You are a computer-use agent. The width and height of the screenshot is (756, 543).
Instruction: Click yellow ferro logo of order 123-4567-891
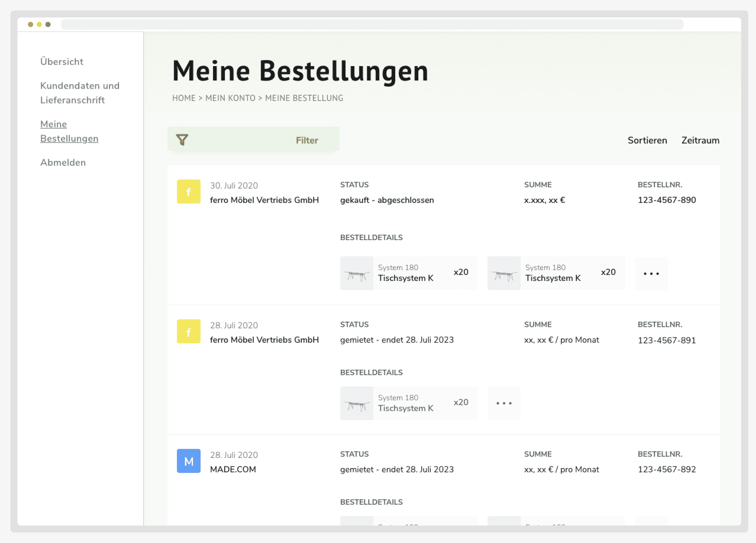(x=188, y=331)
